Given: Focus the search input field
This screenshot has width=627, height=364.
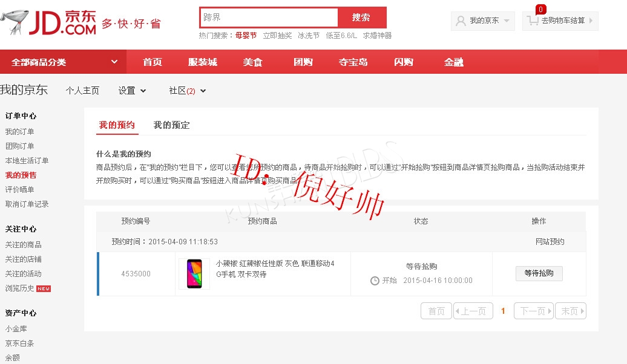Looking at the screenshot, I should click(x=269, y=18).
